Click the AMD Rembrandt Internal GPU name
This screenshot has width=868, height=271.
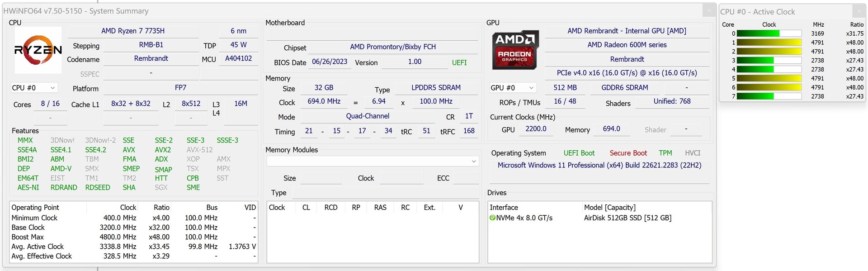tap(627, 31)
